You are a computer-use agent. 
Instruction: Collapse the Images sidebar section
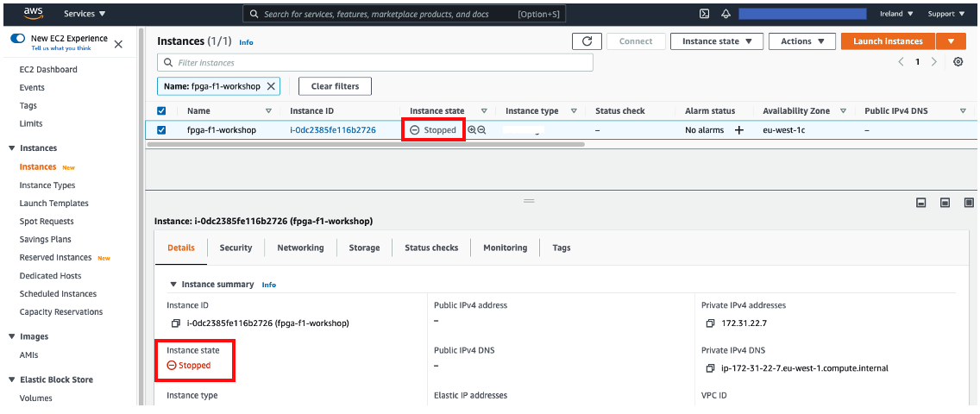(11, 336)
